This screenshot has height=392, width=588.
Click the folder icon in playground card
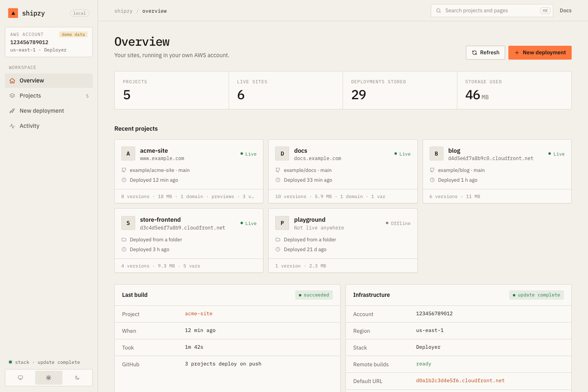[278, 240]
